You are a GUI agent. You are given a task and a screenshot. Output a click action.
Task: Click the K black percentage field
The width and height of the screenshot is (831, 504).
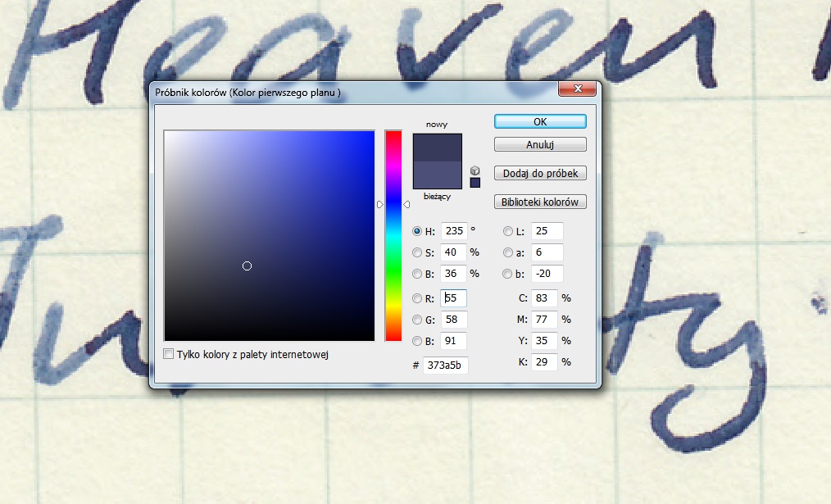(x=544, y=361)
